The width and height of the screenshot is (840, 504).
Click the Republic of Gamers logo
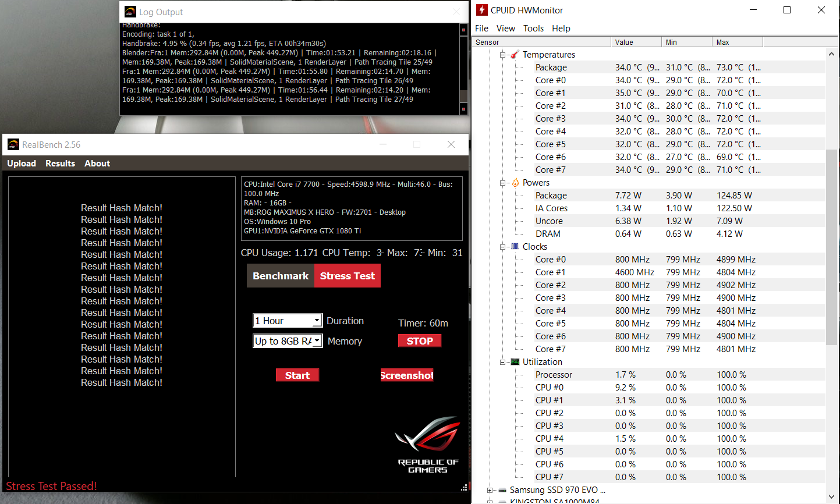428,445
